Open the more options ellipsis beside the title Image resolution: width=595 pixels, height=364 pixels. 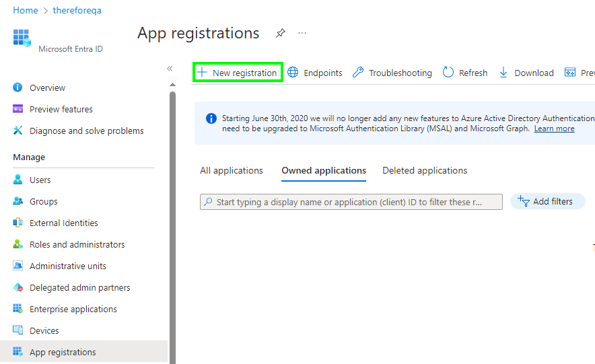pos(302,33)
